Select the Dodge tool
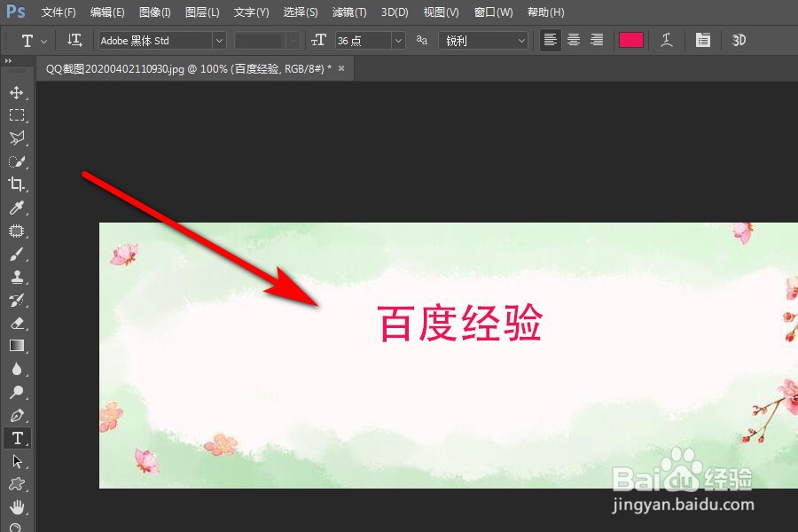This screenshot has height=532, width=798. click(17, 392)
